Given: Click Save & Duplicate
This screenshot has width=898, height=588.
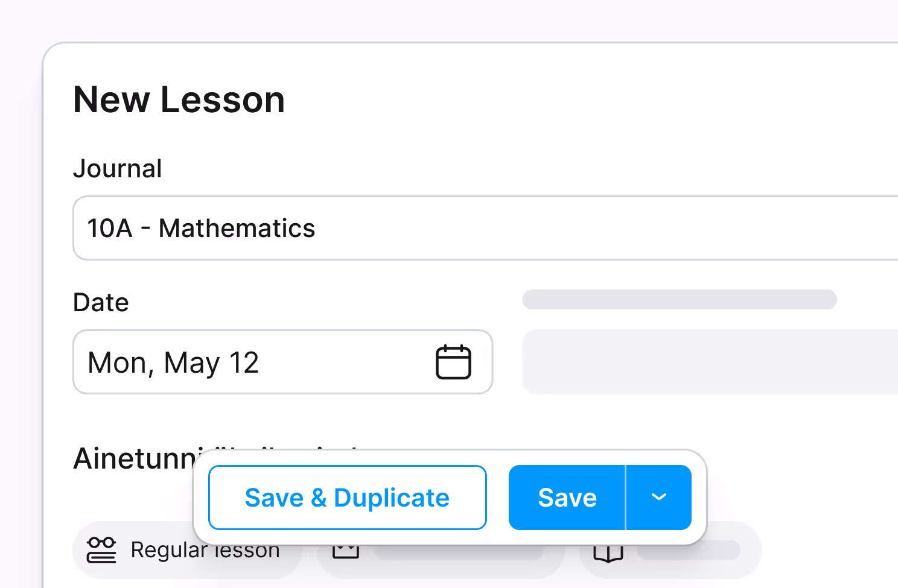Looking at the screenshot, I should [x=347, y=497].
